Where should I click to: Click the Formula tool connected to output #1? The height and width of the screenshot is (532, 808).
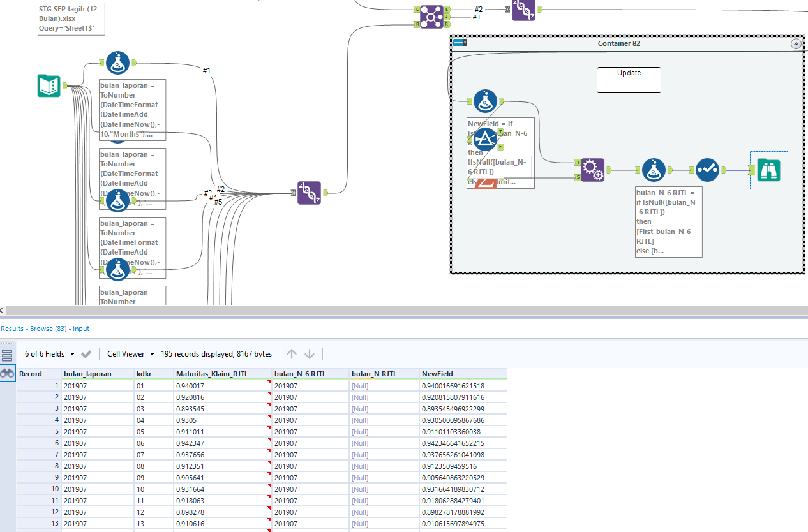[x=117, y=63]
